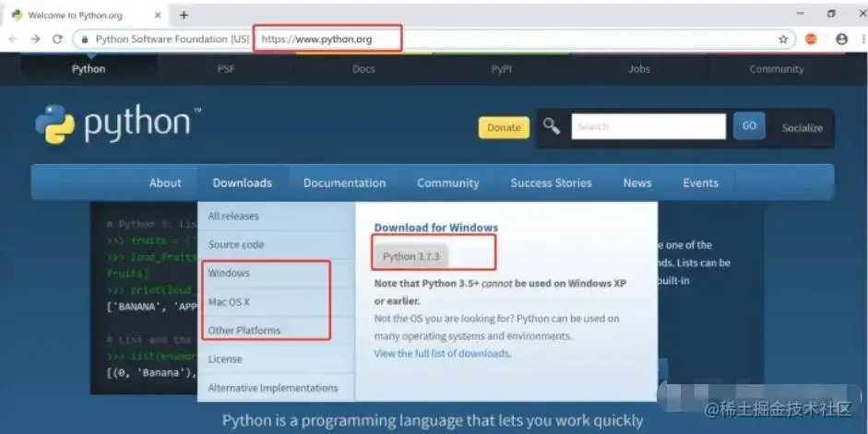Open the Socialize menu
This screenshot has height=434, width=868.
(803, 128)
